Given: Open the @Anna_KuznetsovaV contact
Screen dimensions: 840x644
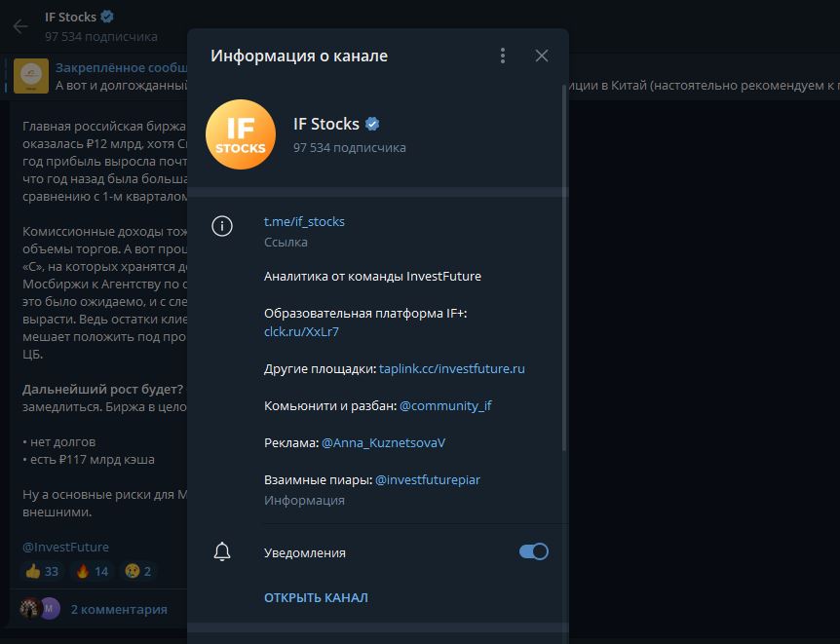Looking at the screenshot, I should [383, 442].
